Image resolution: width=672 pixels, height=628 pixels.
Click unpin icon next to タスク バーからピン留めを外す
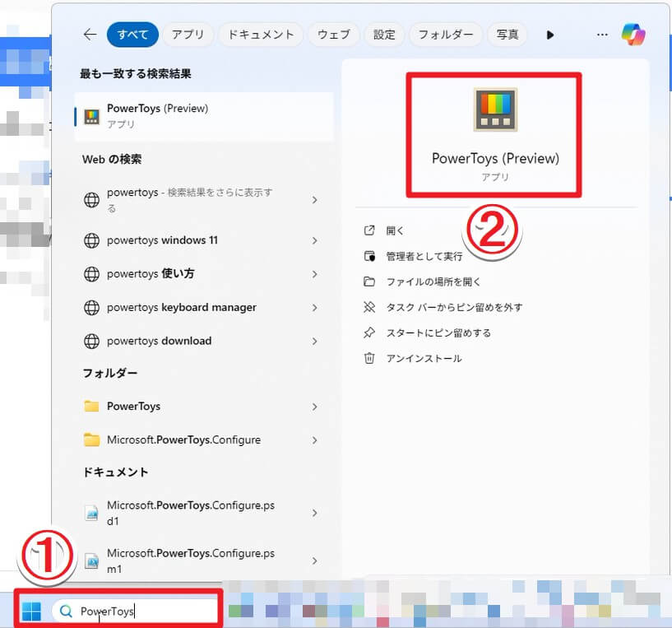pos(369,307)
